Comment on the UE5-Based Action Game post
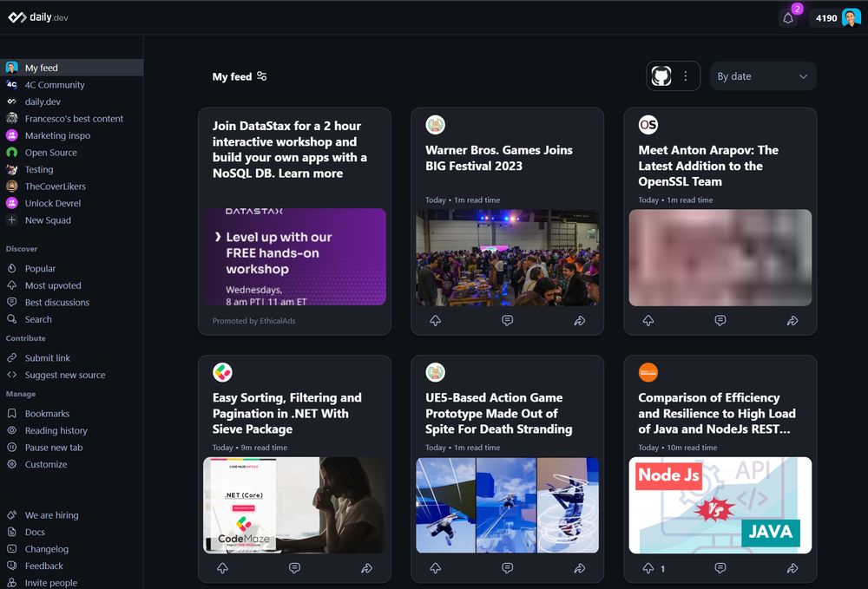 click(507, 568)
